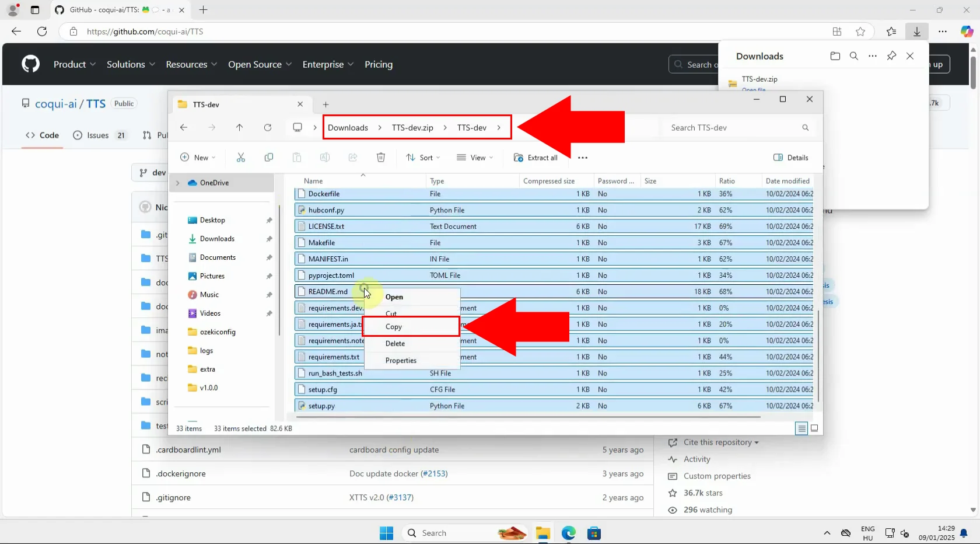
Task: Open the .gitignore file link
Action: (173, 498)
